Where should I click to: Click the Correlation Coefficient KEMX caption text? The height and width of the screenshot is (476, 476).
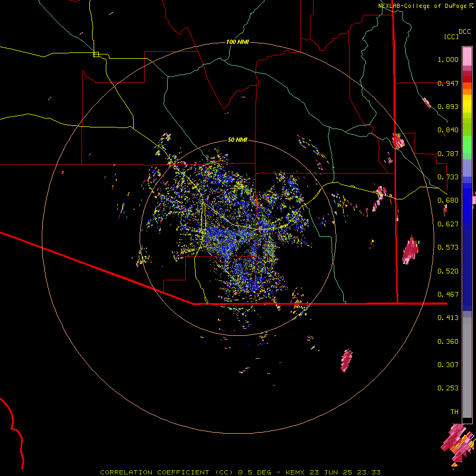[x=240, y=472]
